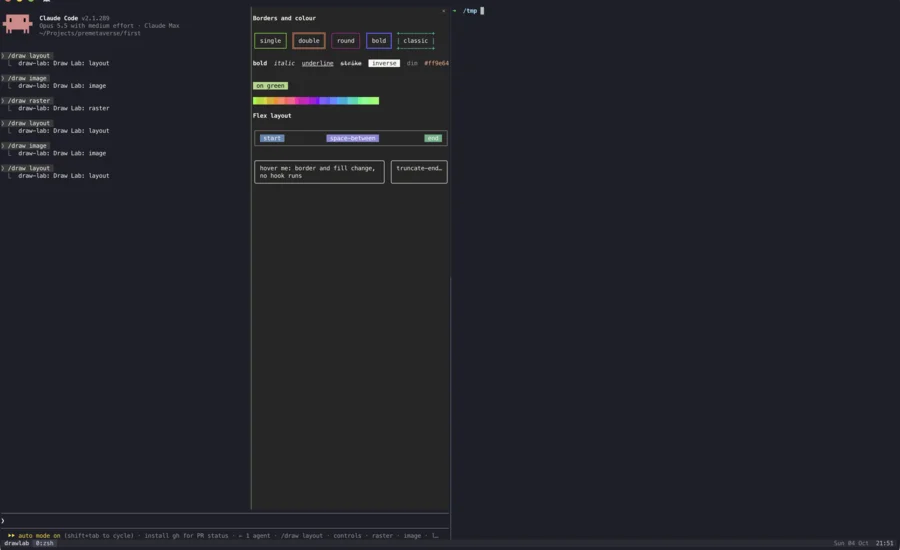The width and height of the screenshot is (900, 550).
Task: Click the end flex badge
Action: (433, 138)
